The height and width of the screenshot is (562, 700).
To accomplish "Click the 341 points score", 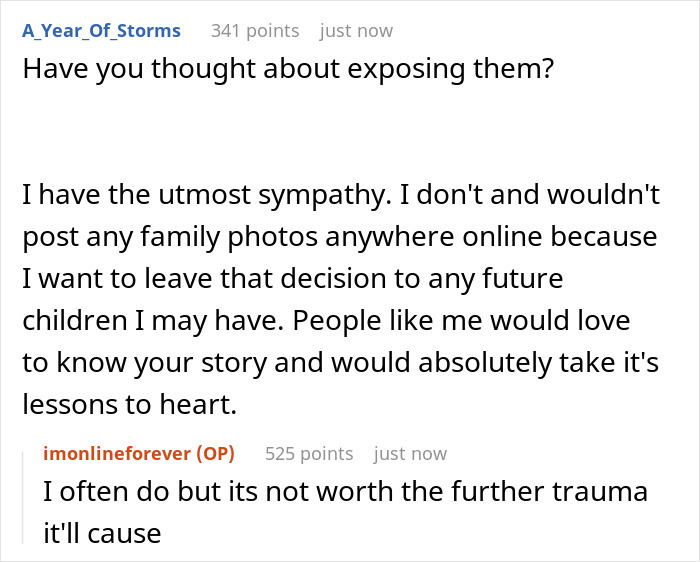I will [254, 31].
